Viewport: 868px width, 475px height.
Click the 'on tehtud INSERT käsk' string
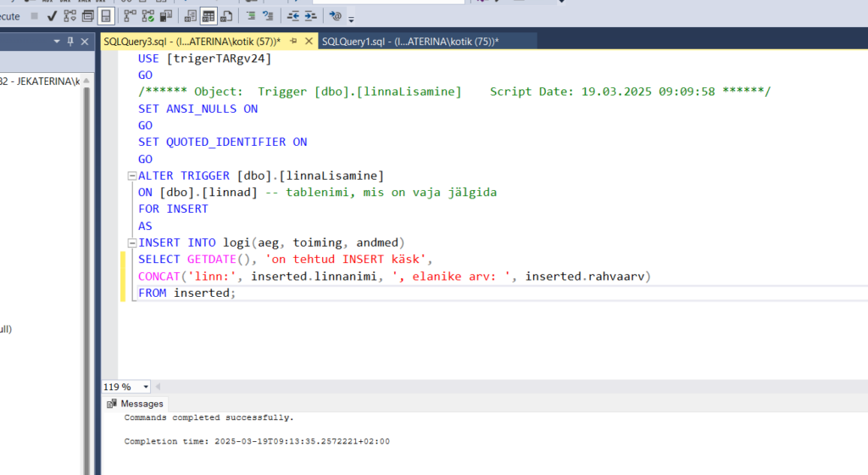click(346, 260)
